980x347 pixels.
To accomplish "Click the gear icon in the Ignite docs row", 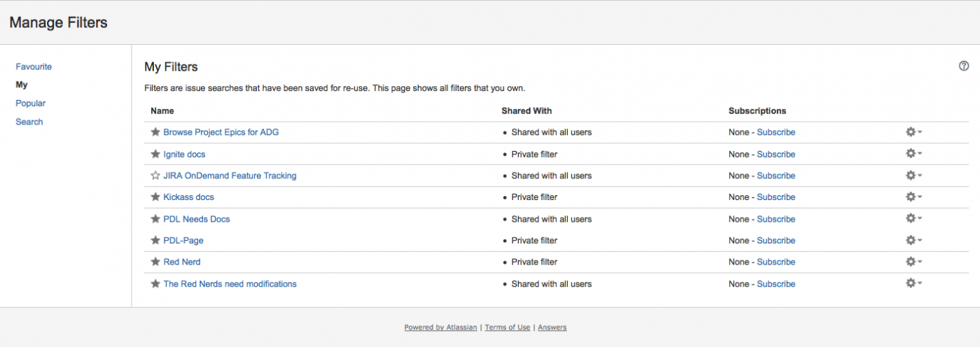I will [x=913, y=154].
